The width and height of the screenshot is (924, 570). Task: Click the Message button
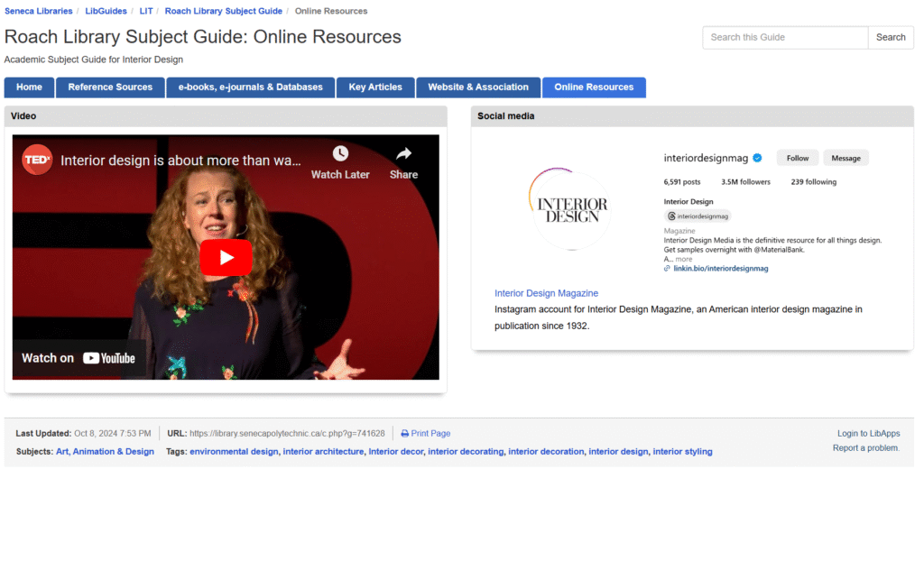tap(845, 158)
